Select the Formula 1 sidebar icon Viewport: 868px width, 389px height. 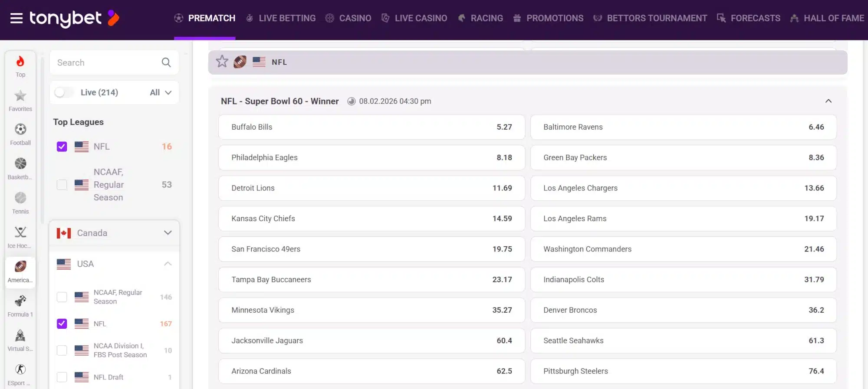click(x=20, y=305)
